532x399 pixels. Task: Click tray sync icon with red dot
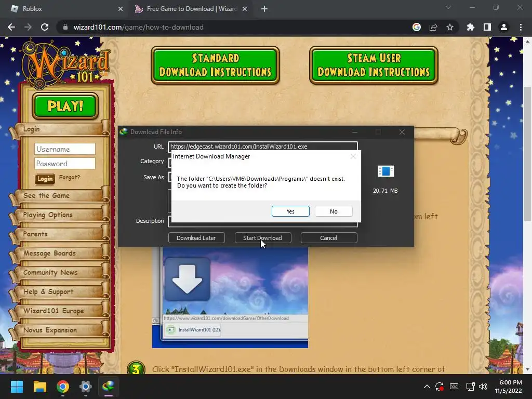click(440, 387)
